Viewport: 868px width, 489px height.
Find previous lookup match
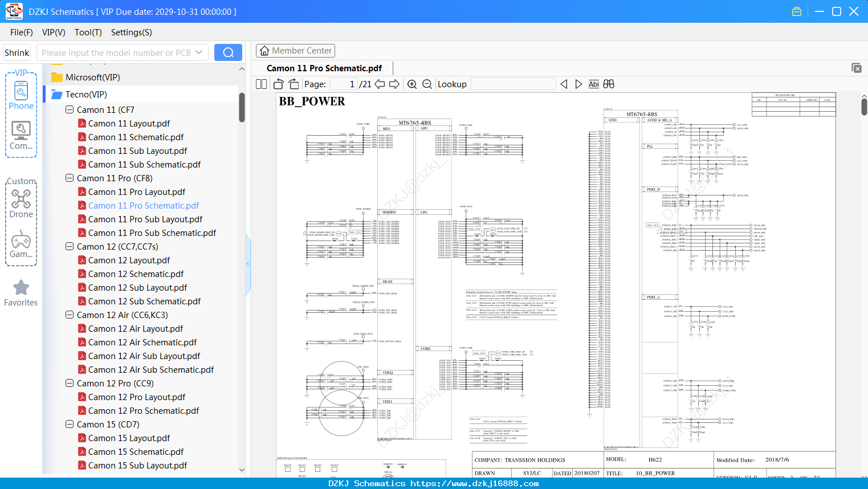click(x=564, y=84)
